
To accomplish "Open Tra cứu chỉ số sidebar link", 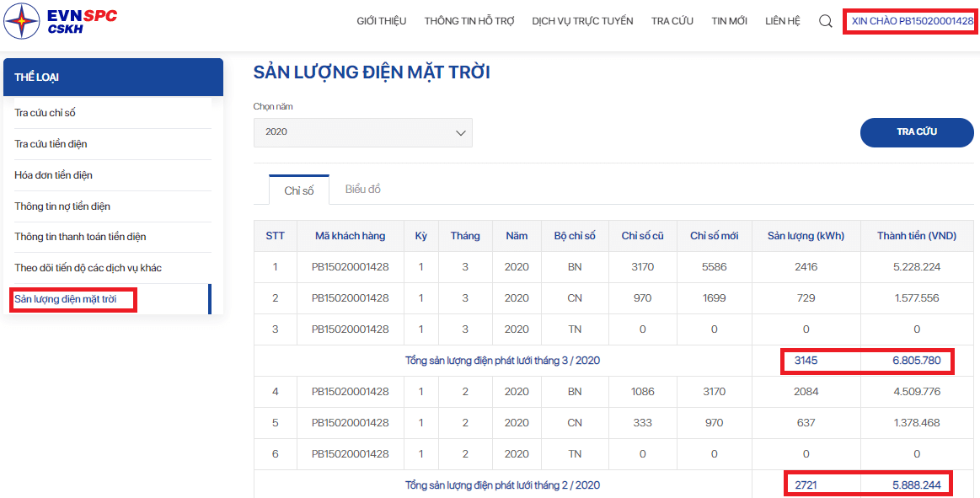I will click(45, 113).
